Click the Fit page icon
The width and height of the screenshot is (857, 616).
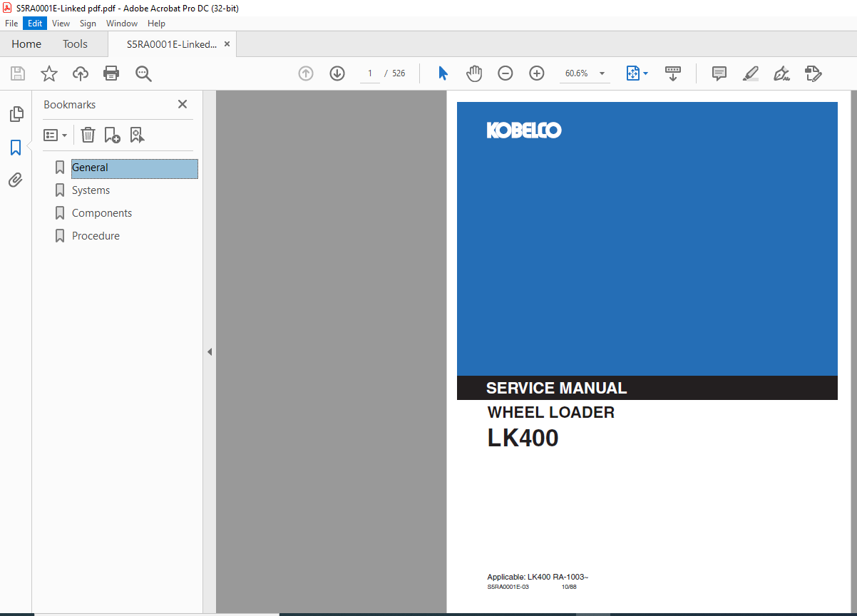tap(632, 73)
